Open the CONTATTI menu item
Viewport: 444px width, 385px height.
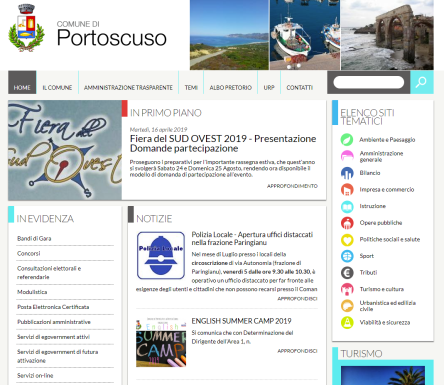tap(300, 88)
